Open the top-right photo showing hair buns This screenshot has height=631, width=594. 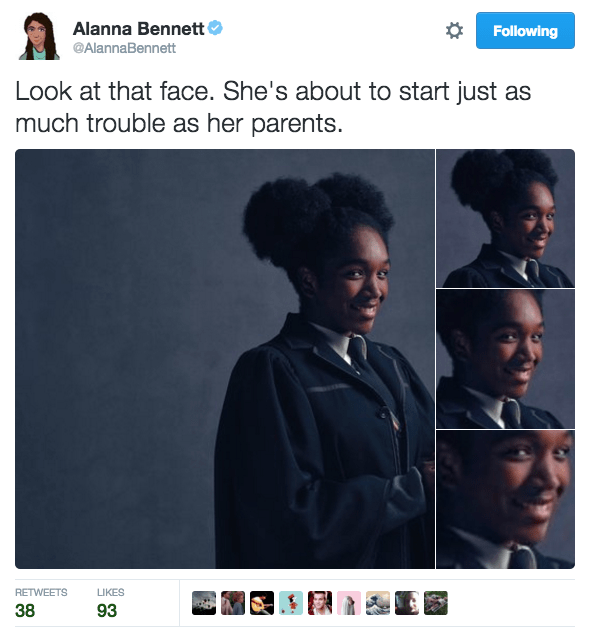[x=505, y=218]
